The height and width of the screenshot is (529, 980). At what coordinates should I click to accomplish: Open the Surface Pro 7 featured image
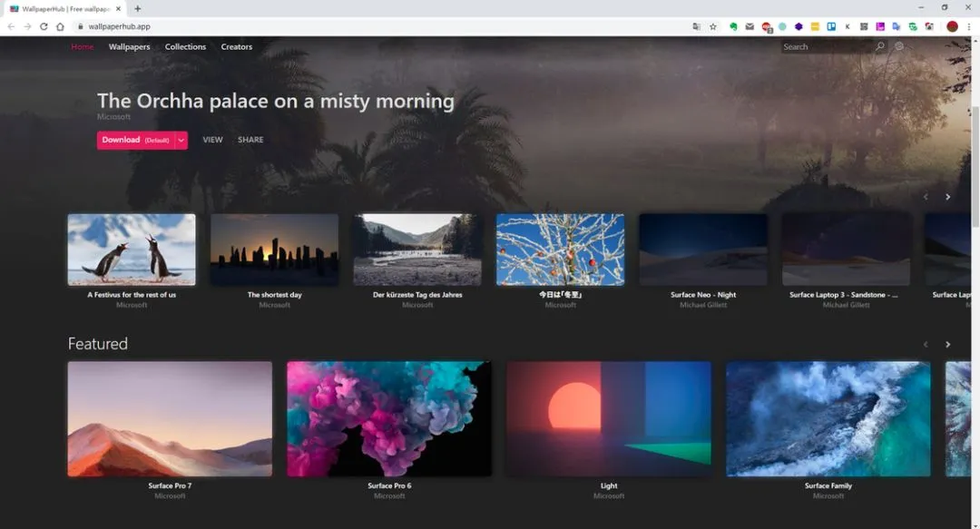[x=170, y=419]
